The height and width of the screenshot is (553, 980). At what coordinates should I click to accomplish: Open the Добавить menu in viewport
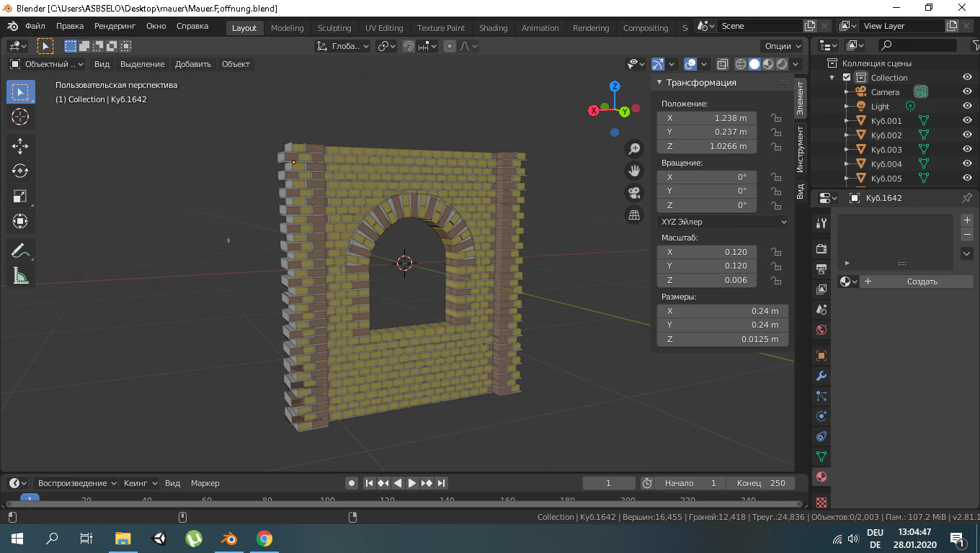(x=193, y=64)
